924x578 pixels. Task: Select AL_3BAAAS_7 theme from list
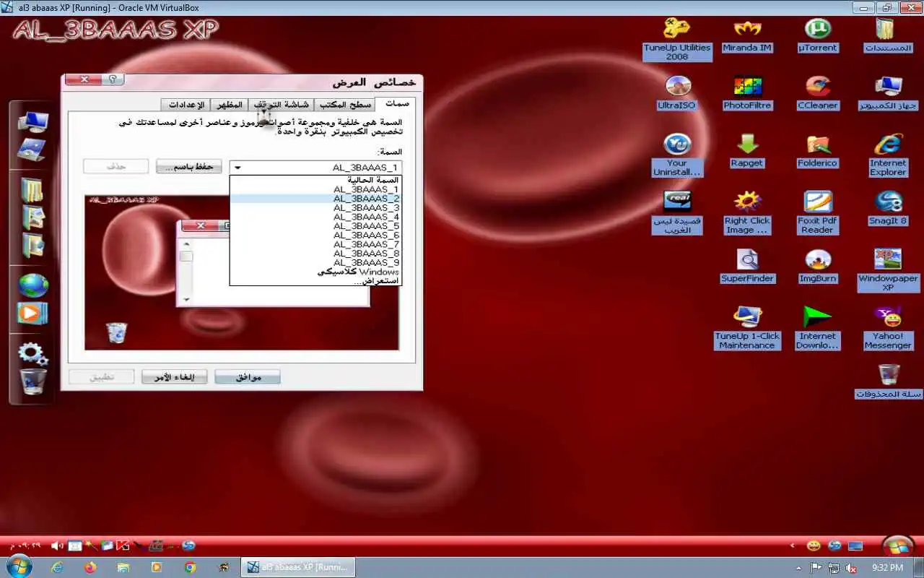coord(315,244)
